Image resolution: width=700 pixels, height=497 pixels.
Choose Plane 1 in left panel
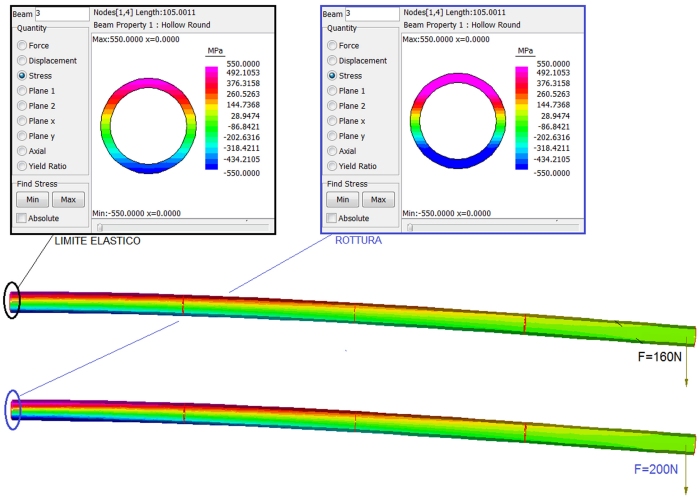(x=23, y=91)
